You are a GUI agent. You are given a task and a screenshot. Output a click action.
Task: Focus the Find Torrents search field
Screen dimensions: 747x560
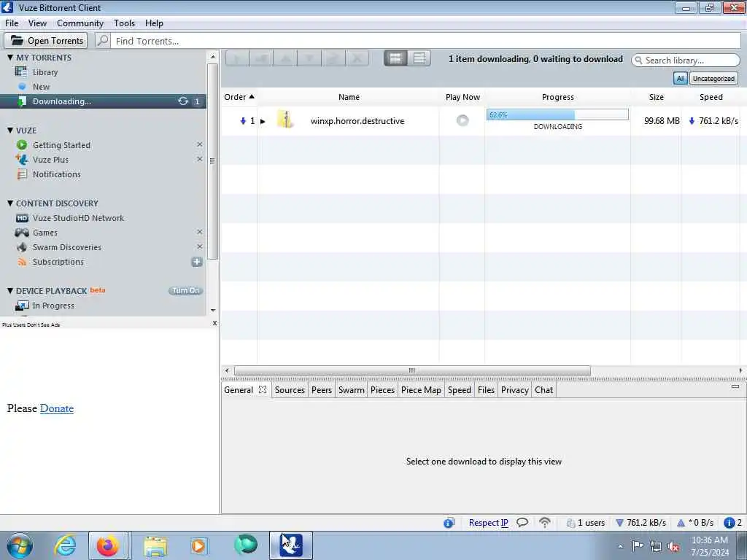tap(425, 41)
